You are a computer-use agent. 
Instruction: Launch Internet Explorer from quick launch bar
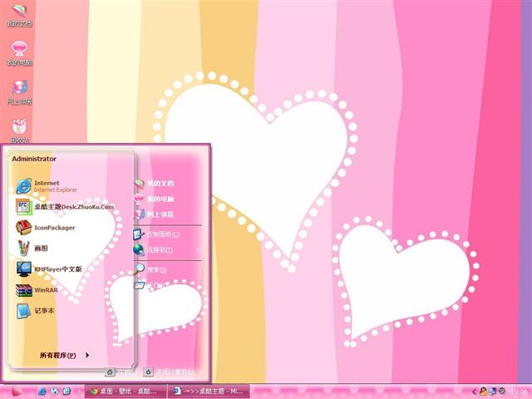click(x=42, y=392)
